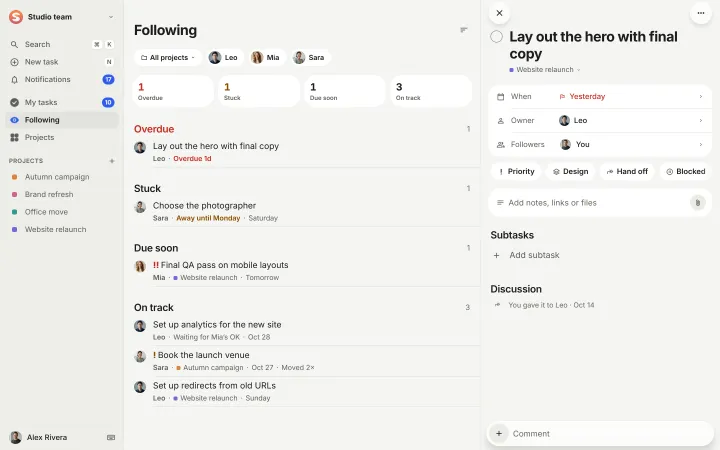Collapse the Due soon section heading
Viewport: 720px width, 450px height.
[156, 248]
